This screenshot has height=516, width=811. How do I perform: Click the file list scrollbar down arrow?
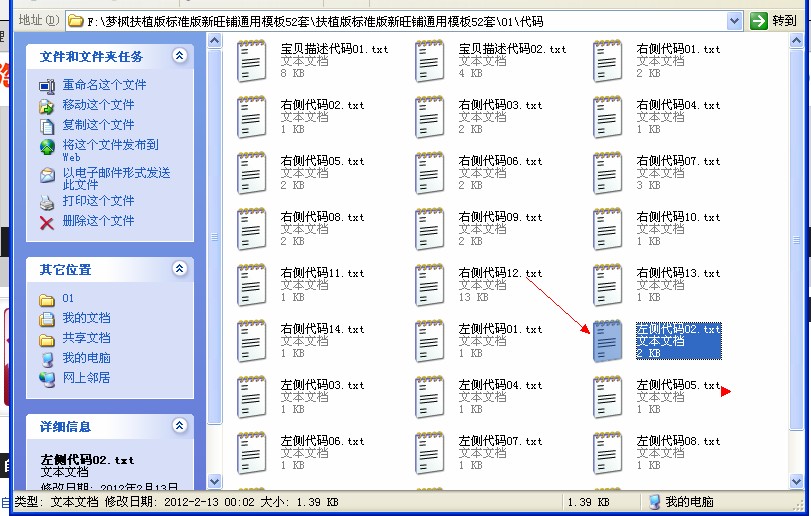click(x=797, y=481)
